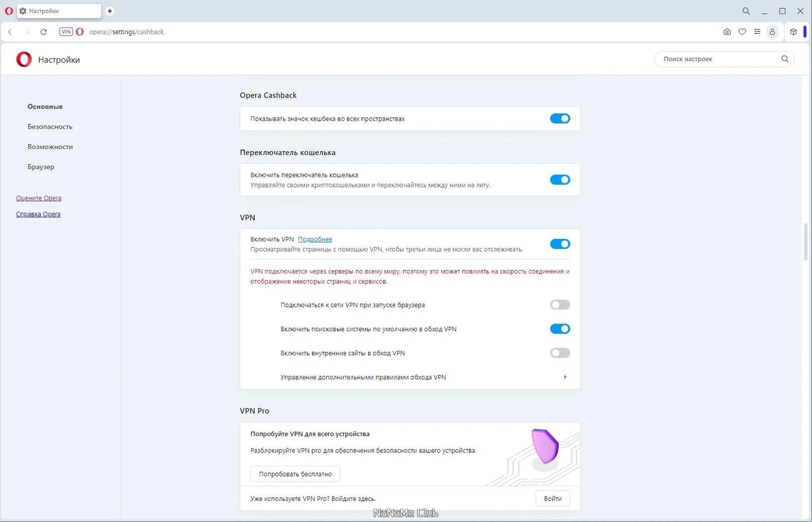Open the profile account icon
Viewport: 812px width, 522px height.
[772, 32]
